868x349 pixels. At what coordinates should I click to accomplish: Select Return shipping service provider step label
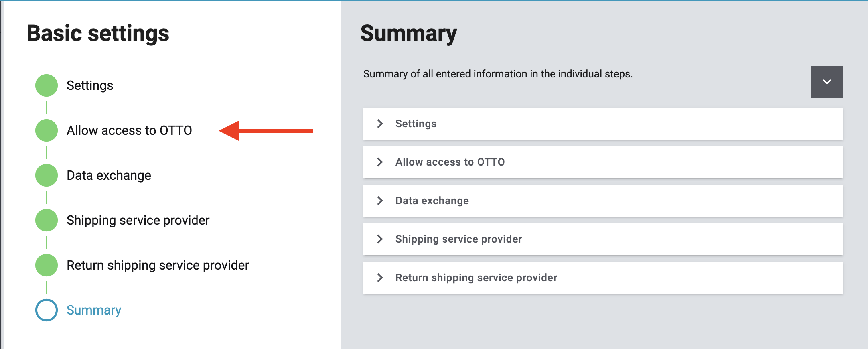pos(158,265)
